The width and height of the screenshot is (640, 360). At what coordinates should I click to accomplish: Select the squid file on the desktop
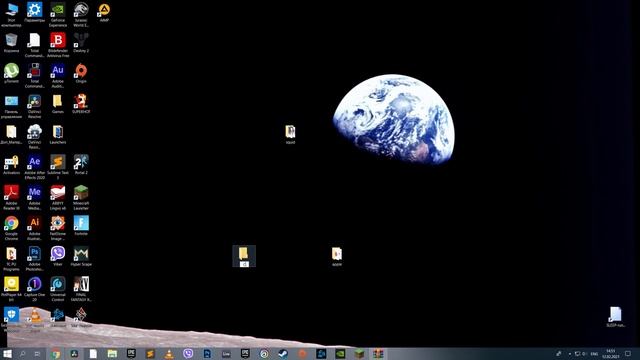[290, 134]
